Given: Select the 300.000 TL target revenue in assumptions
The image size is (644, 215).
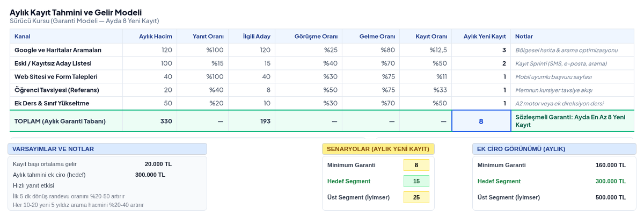Looking at the screenshot, I should pos(150,175).
